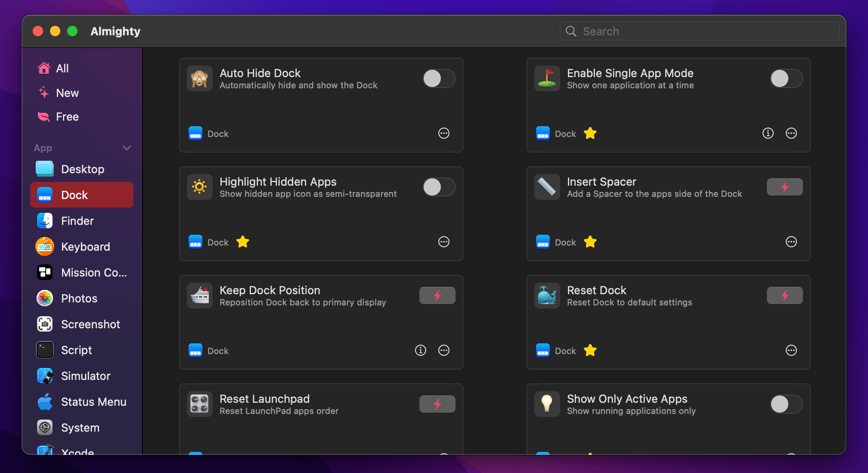Select Free in the sidebar
The width and height of the screenshot is (868, 473).
[x=82, y=117]
